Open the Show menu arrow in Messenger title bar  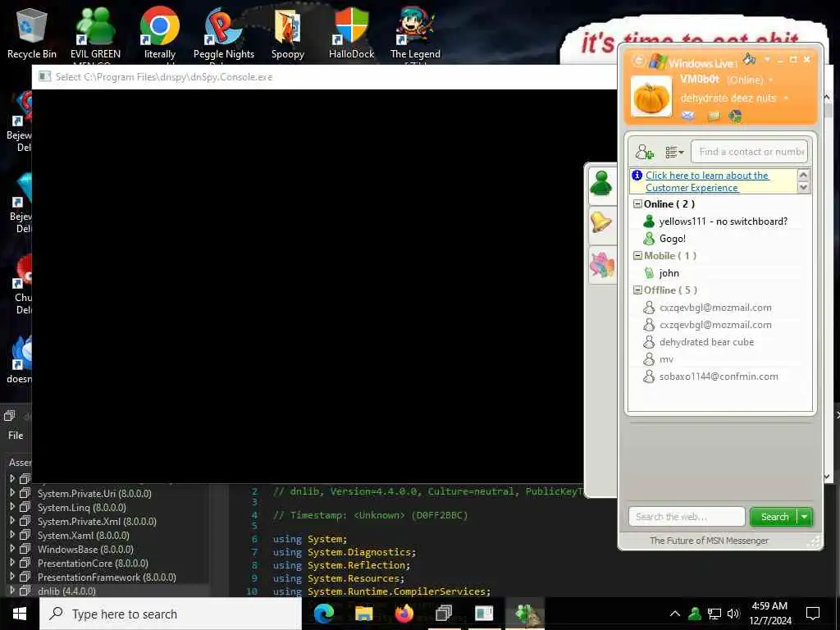click(x=767, y=59)
